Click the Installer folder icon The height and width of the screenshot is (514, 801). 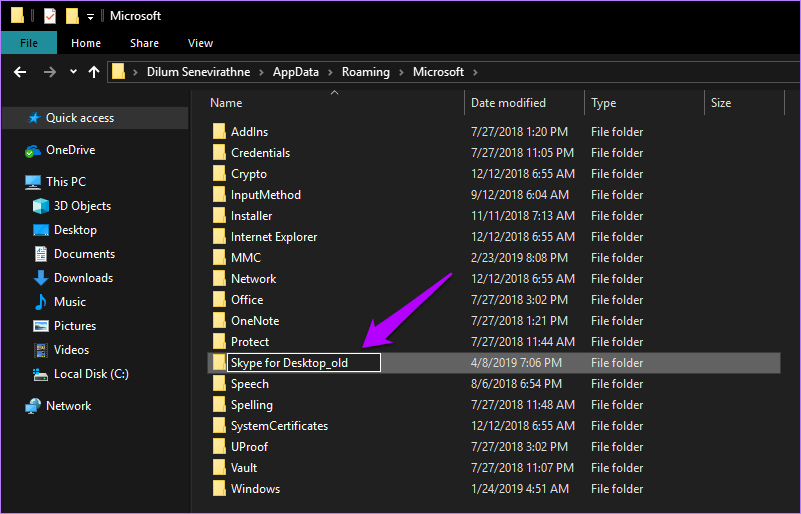coord(219,215)
